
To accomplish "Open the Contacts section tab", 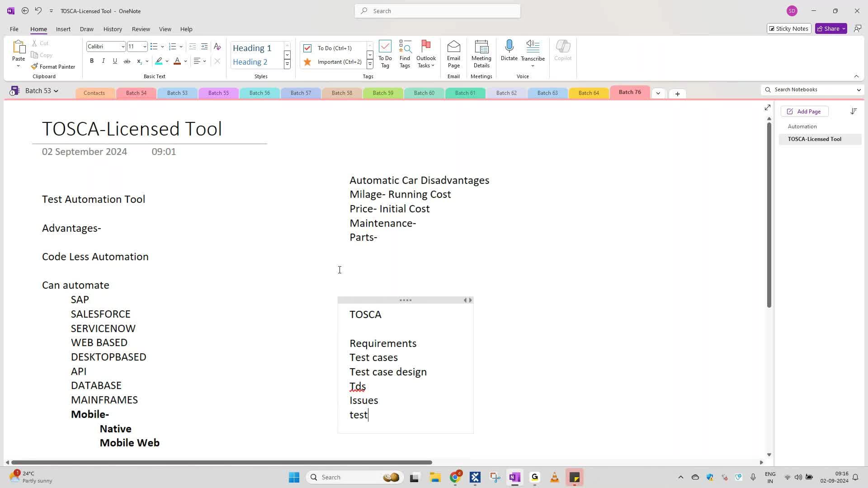I will coord(94,93).
